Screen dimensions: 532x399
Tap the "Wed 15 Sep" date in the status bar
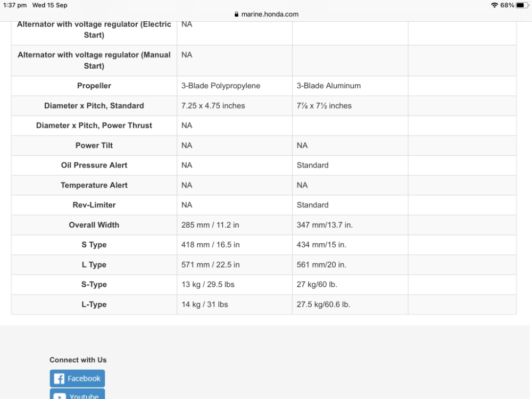click(x=50, y=5)
